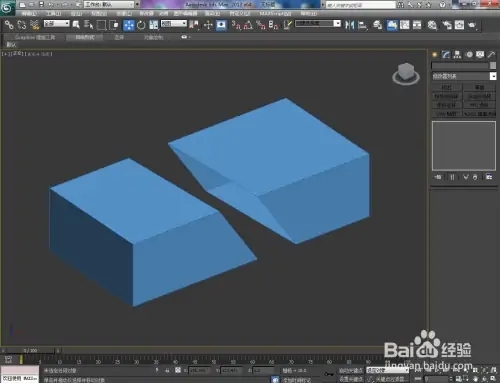The height and width of the screenshot is (383, 500).
Task: Switch to the Motion command panel tab
Action: [x=469, y=55]
